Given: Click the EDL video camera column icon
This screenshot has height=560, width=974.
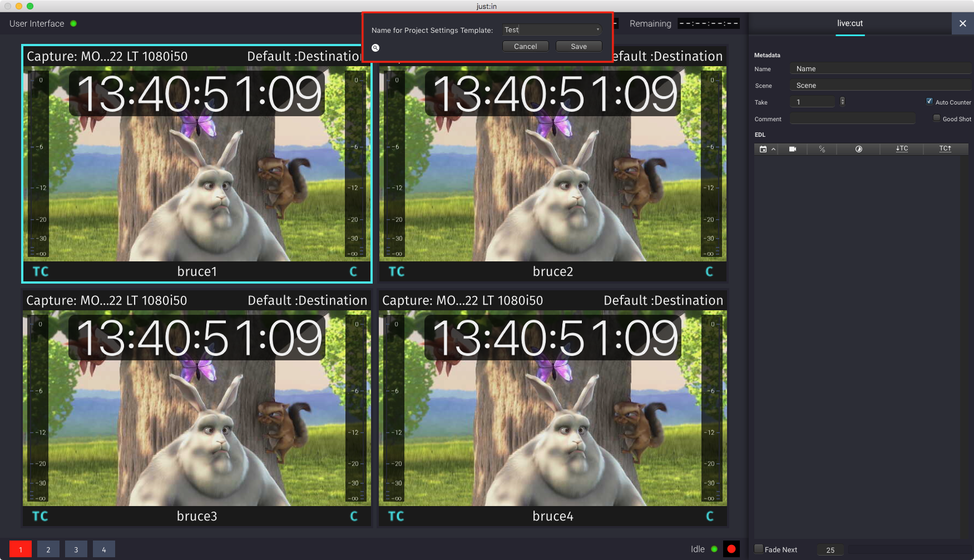Looking at the screenshot, I should [793, 149].
